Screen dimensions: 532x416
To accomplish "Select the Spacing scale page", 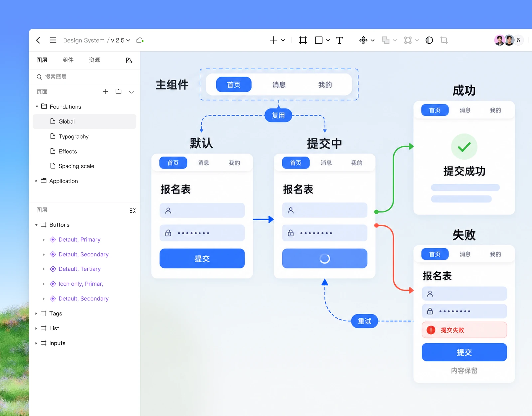I will click(x=84, y=166).
